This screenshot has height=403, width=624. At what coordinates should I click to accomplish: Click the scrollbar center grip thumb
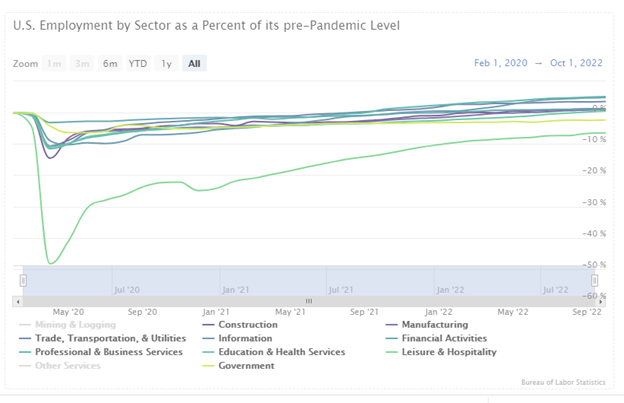pos(309,300)
